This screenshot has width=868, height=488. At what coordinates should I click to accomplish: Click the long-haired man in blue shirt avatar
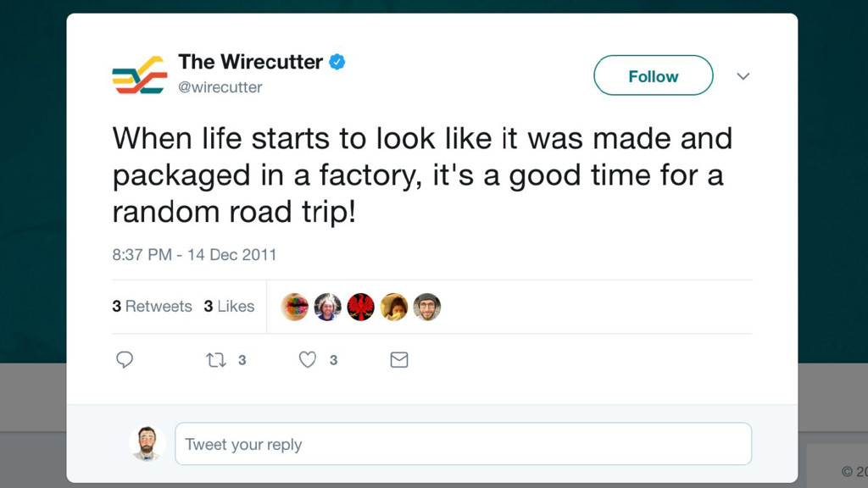[x=328, y=307]
